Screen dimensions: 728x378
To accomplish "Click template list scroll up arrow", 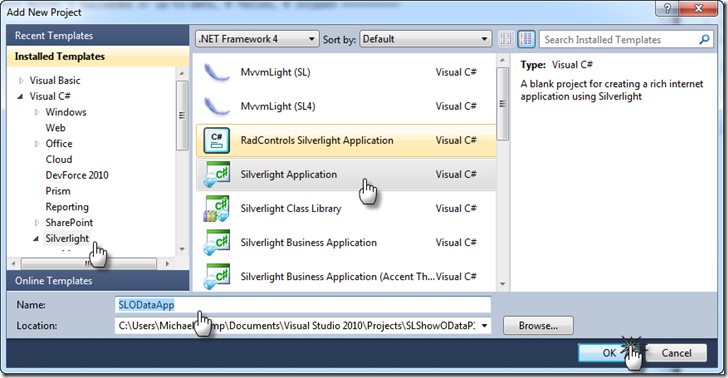I will click(502, 60).
